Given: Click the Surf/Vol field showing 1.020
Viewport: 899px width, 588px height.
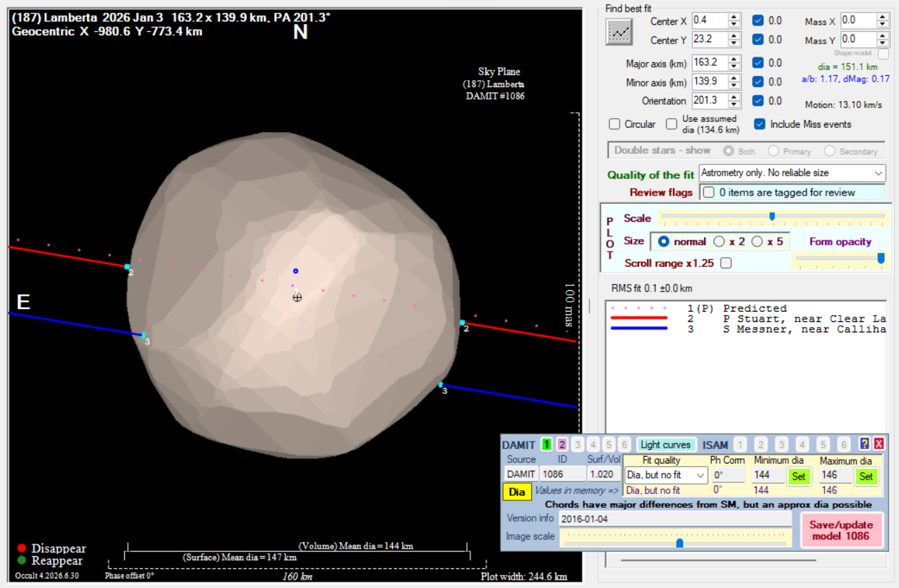Looking at the screenshot, I should 604,475.
